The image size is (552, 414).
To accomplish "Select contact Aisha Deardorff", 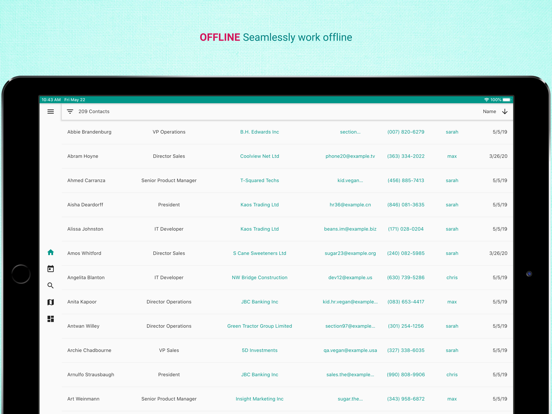I will (x=85, y=205).
